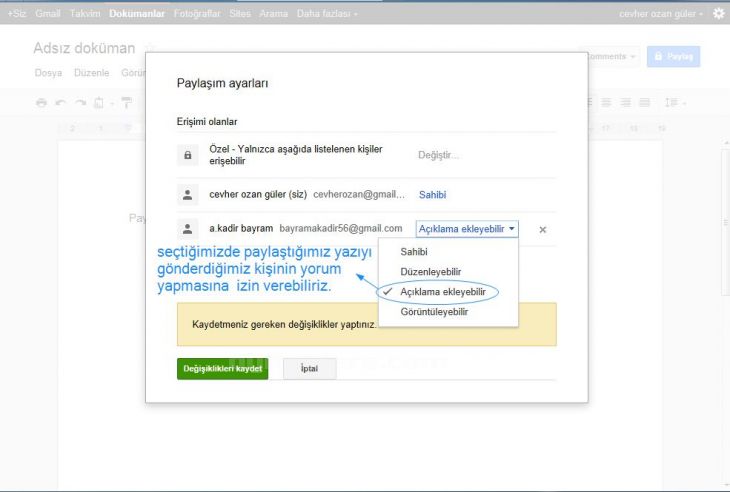The height and width of the screenshot is (492, 730).
Task: Choose Sahibi from the permission menu
Action: [x=414, y=252]
